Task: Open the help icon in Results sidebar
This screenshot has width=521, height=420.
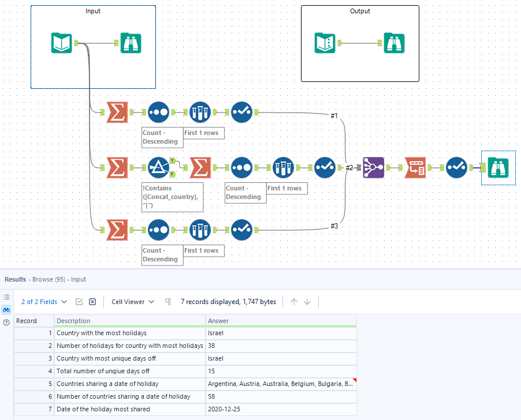Action: (x=6, y=322)
